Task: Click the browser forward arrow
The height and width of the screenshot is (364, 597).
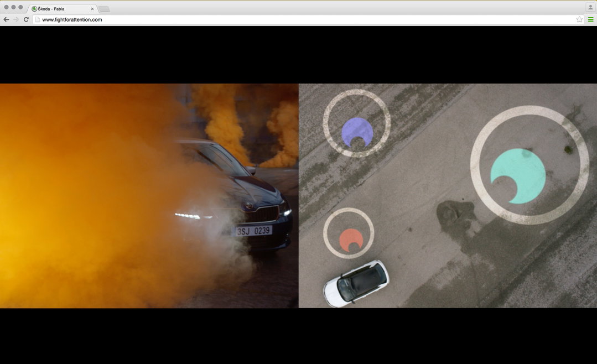Action: 16,19
